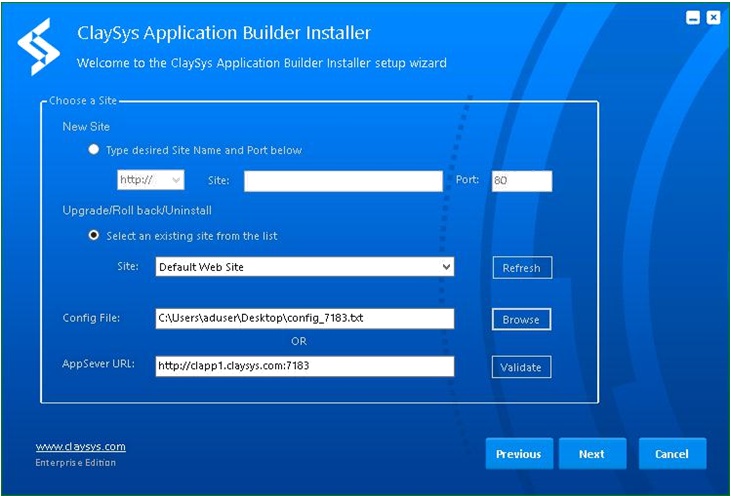Click the new Site name field
Viewport: 731px width, 496px height.
343,181
